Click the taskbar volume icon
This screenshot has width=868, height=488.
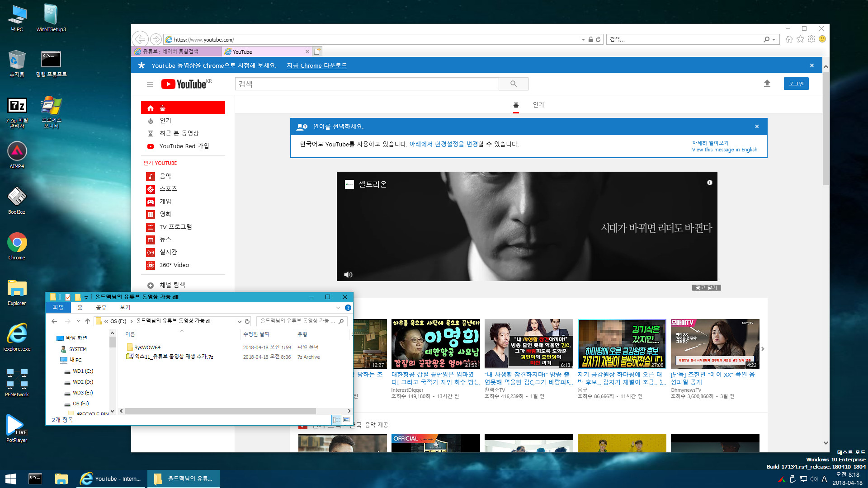[814, 479]
